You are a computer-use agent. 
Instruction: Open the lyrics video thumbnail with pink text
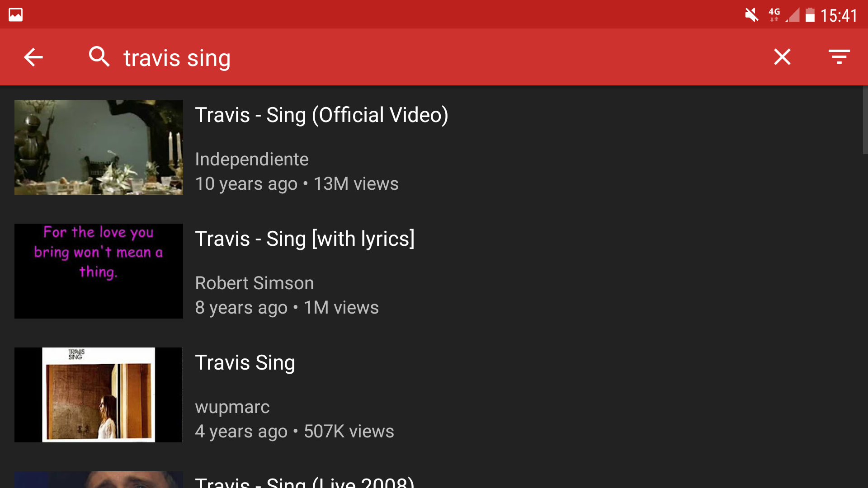pos(99,271)
